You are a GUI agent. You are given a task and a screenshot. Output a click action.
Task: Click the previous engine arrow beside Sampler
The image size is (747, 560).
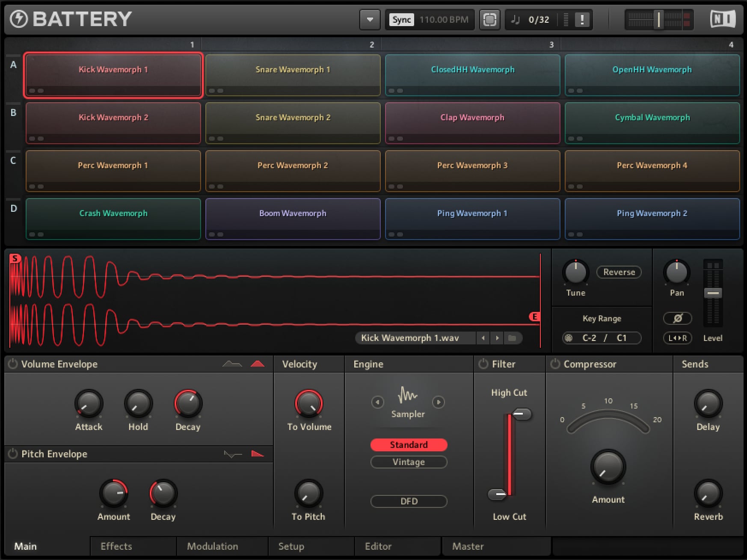(x=378, y=402)
